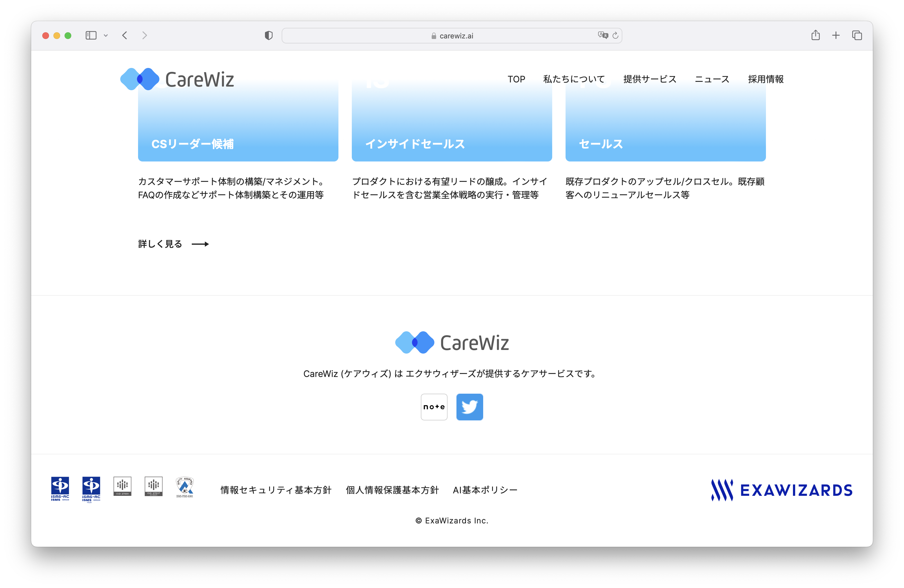Image resolution: width=904 pixels, height=588 pixels.
Task: Open the Twitter bird icon link
Action: [470, 407]
